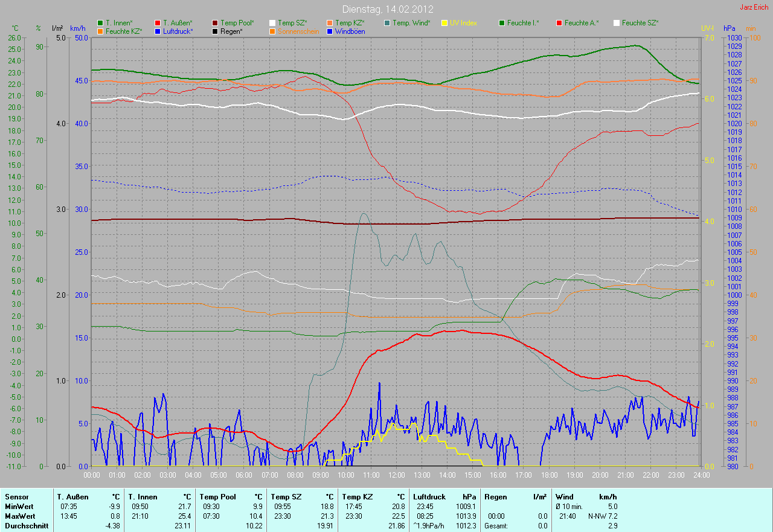The image size is (773, 532).
Task: Click the Luftdruck blue legend square
Action: tap(158, 31)
